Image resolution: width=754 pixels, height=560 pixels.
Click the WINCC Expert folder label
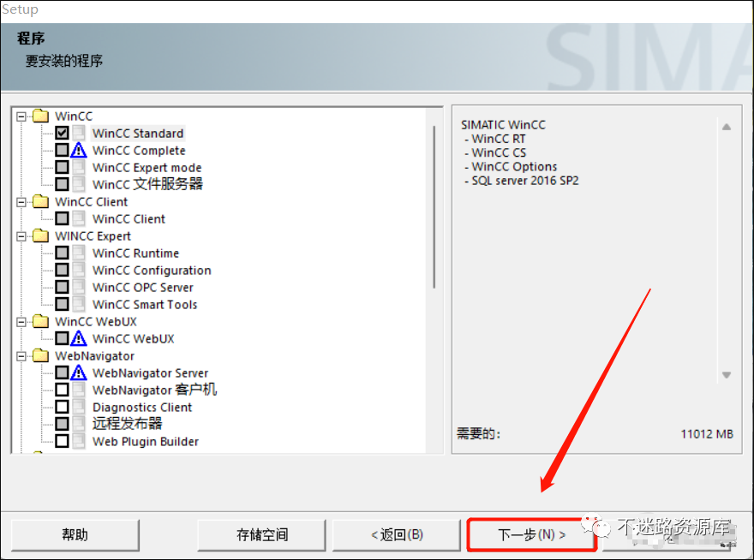pyautogui.click(x=93, y=236)
